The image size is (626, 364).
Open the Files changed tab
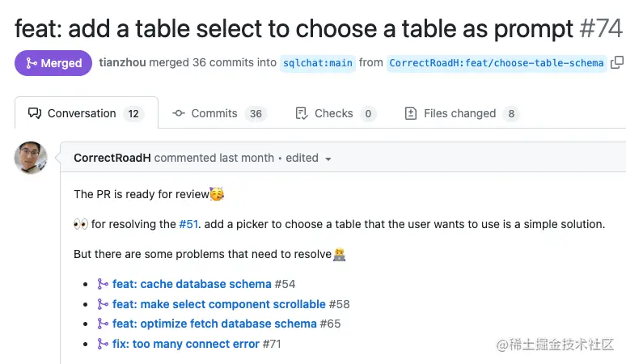tap(459, 113)
